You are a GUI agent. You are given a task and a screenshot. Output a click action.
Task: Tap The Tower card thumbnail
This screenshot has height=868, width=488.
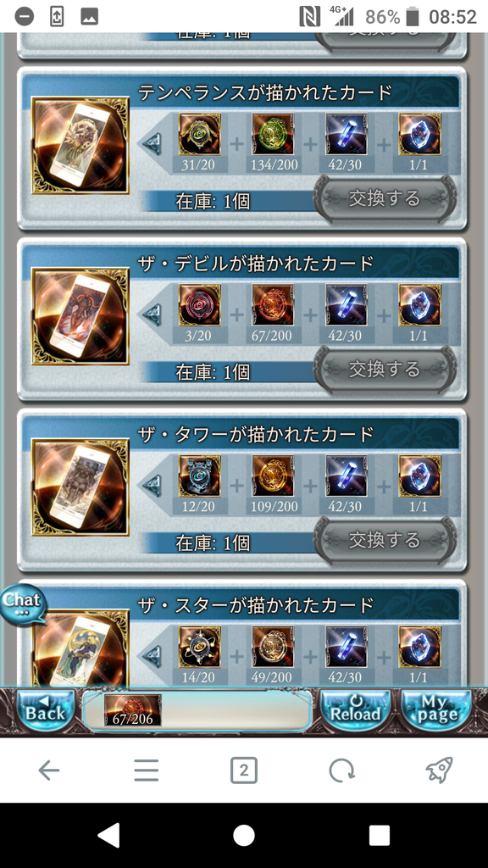tap(80, 487)
